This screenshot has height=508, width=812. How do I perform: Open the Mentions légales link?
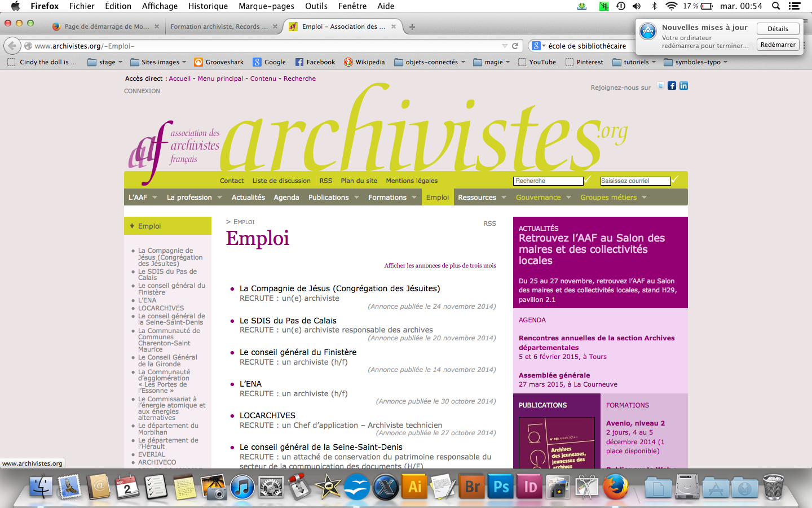412,181
